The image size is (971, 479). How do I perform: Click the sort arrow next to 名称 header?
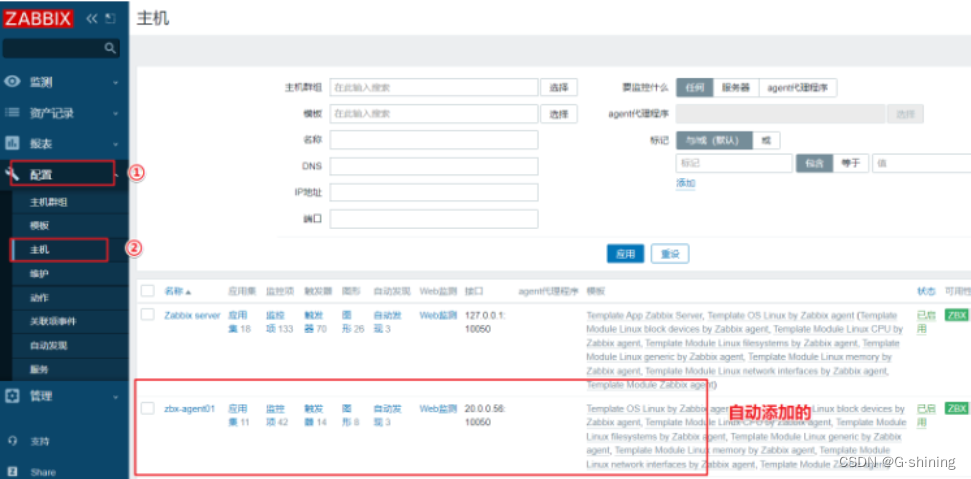click(188, 291)
